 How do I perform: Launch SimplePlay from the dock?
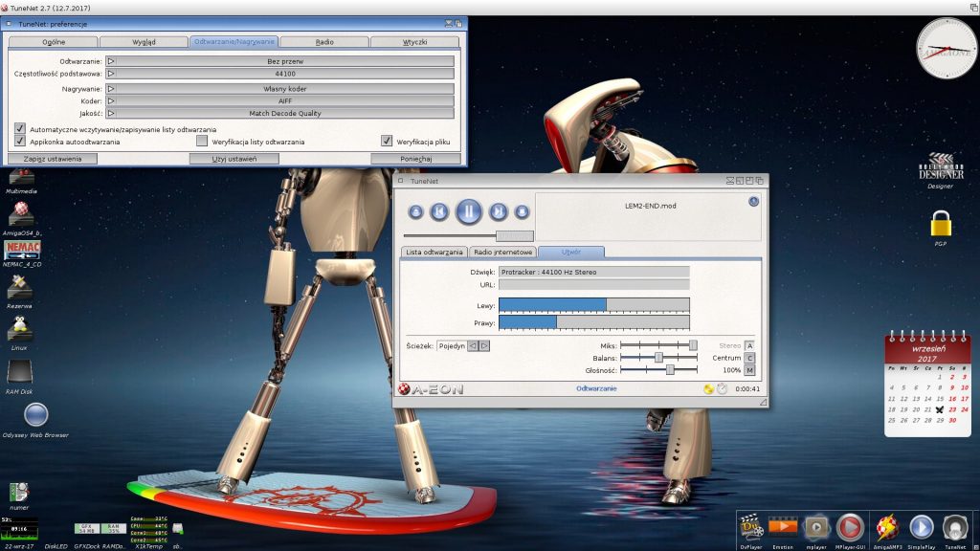[x=922, y=528]
